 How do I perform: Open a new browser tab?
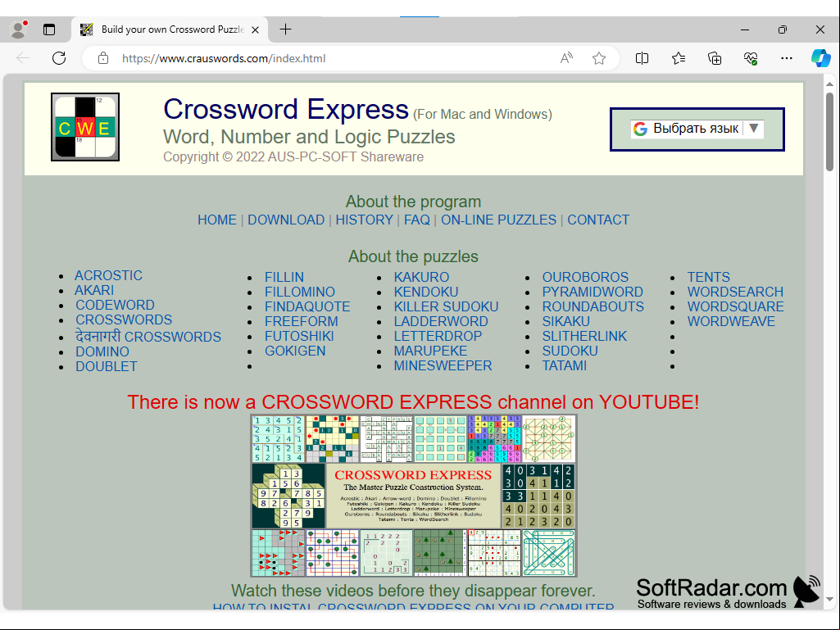click(285, 29)
